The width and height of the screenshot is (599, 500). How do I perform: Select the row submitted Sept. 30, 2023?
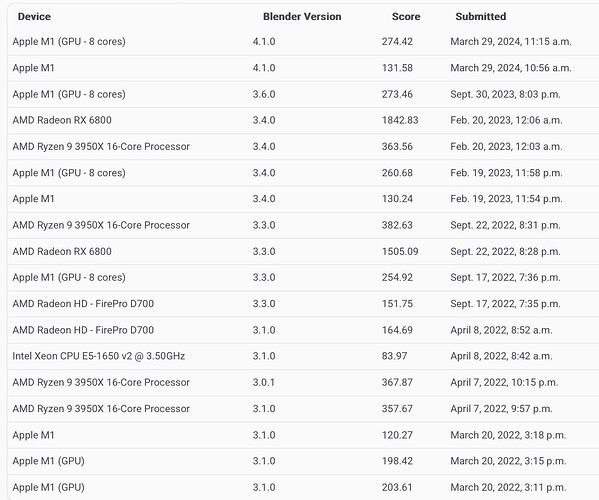click(303, 94)
